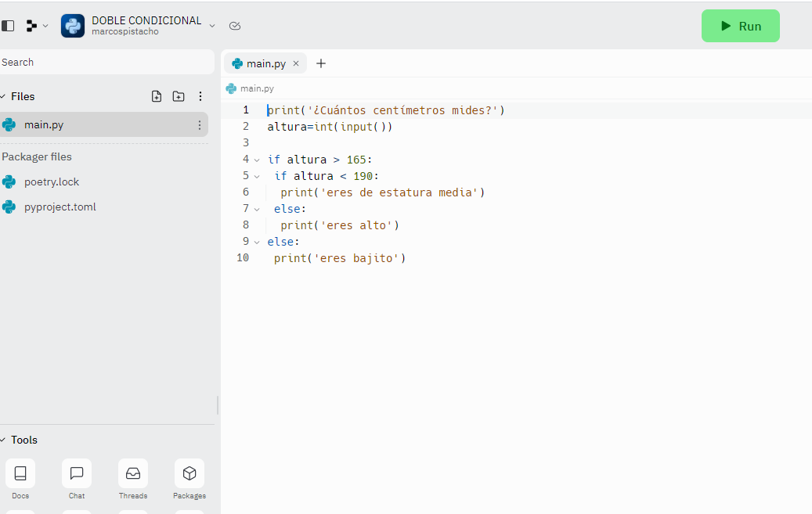Run the Python program
Image resolution: width=812 pixels, height=514 pixels.
pyautogui.click(x=740, y=26)
